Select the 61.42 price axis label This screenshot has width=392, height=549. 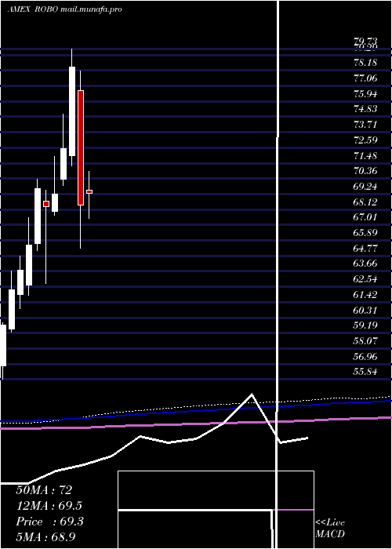[x=365, y=294]
